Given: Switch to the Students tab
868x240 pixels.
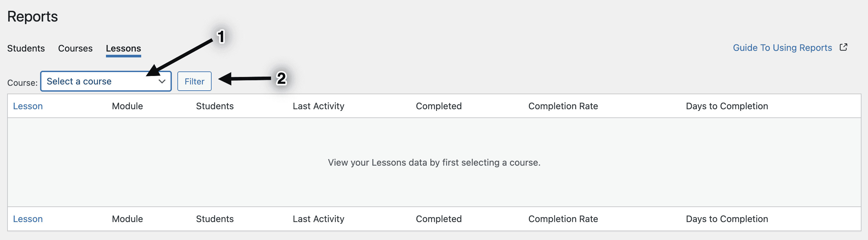Looking at the screenshot, I should coord(26,48).
